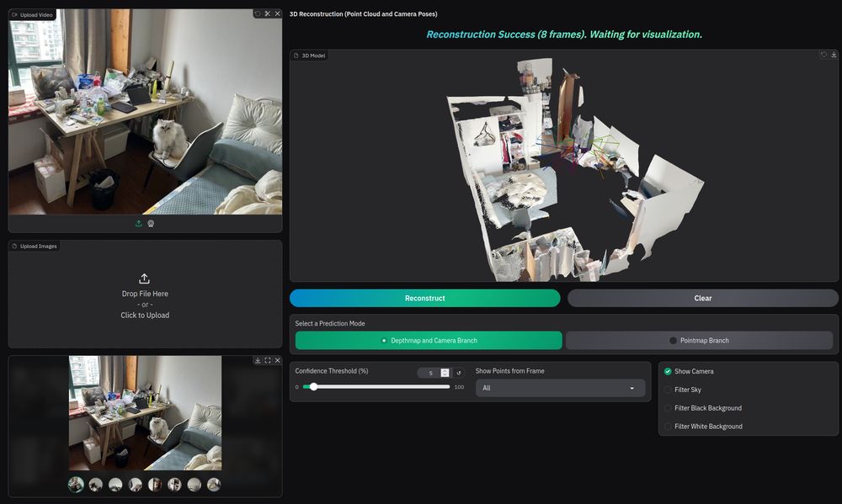Viewport: 842px width, 504px height.
Task: Click the green upload source icon below video
Action: tap(139, 223)
